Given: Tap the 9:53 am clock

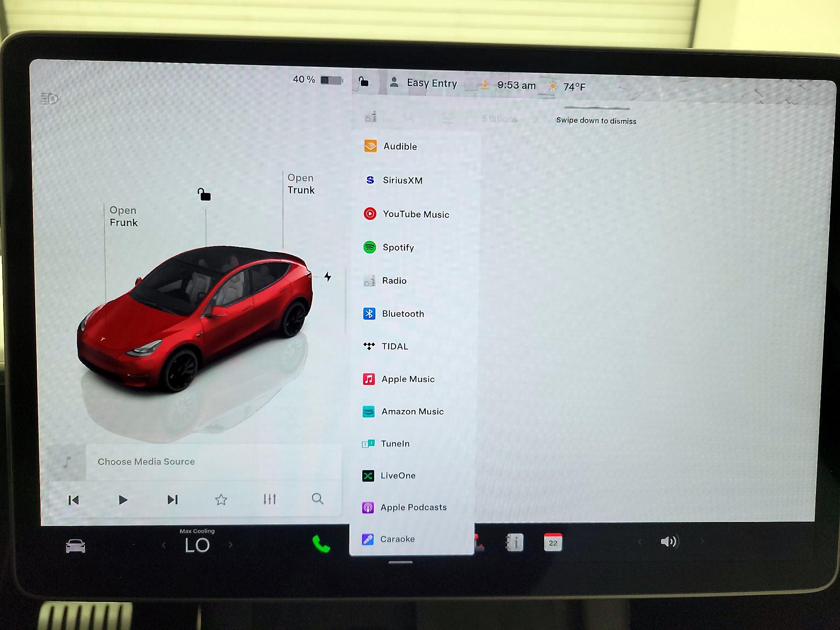Looking at the screenshot, I should [x=516, y=85].
